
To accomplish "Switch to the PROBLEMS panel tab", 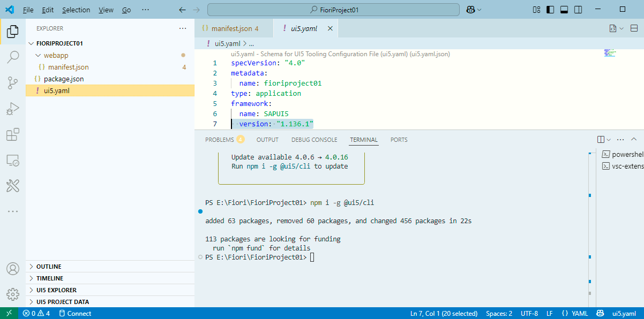I will 224,140.
